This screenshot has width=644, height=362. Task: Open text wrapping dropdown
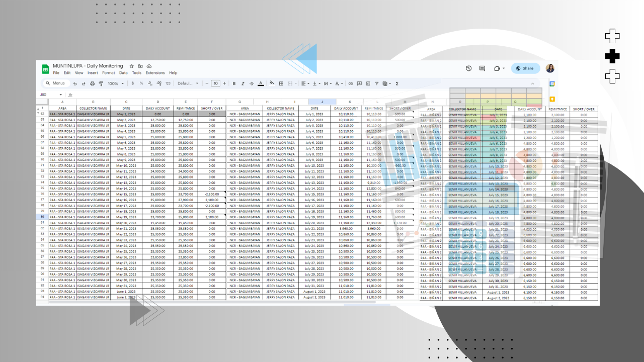[x=328, y=83]
